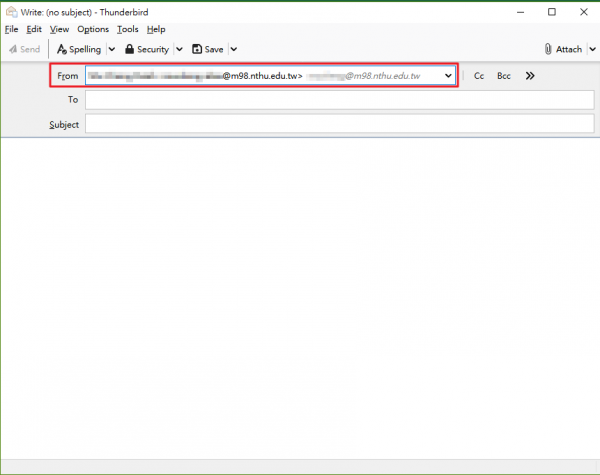Screen dimensions: 600x475
Task: Focus the Subject text field
Action: (338, 125)
